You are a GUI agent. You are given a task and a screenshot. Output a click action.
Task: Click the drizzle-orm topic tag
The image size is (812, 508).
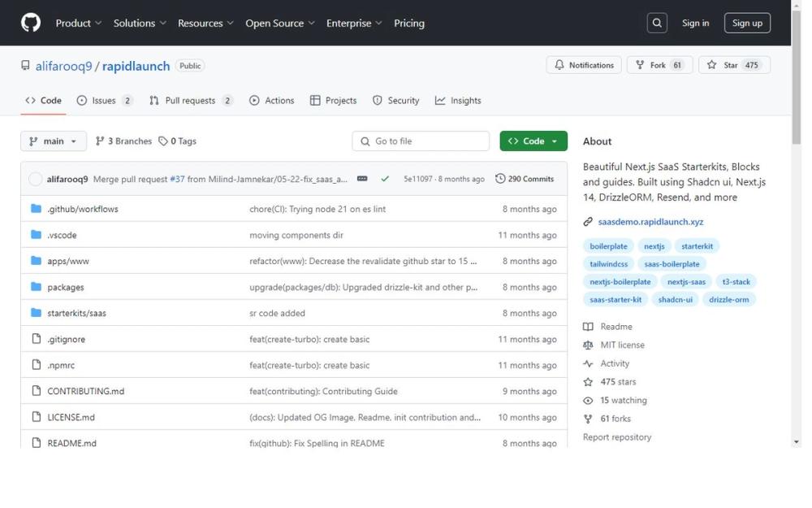(728, 300)
